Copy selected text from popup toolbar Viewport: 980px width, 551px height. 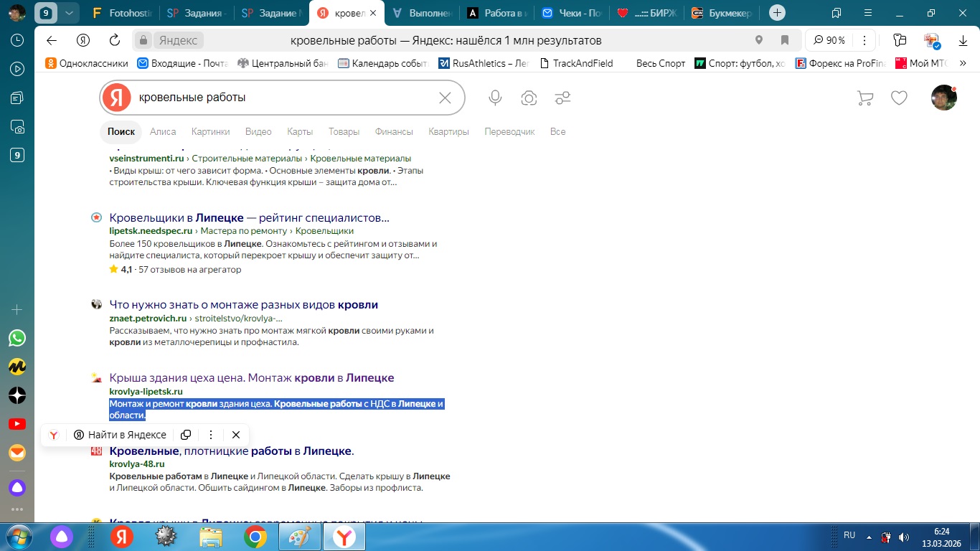(x=186, y=435)
